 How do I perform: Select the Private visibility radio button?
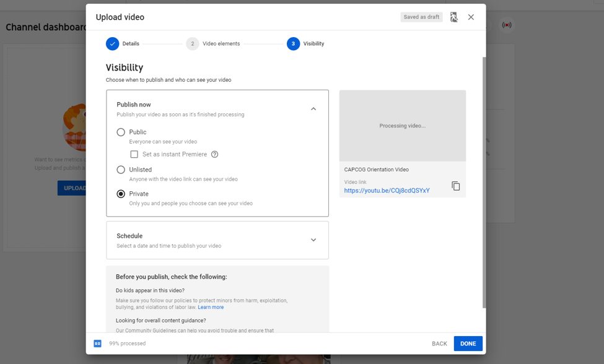click(121, 194)
